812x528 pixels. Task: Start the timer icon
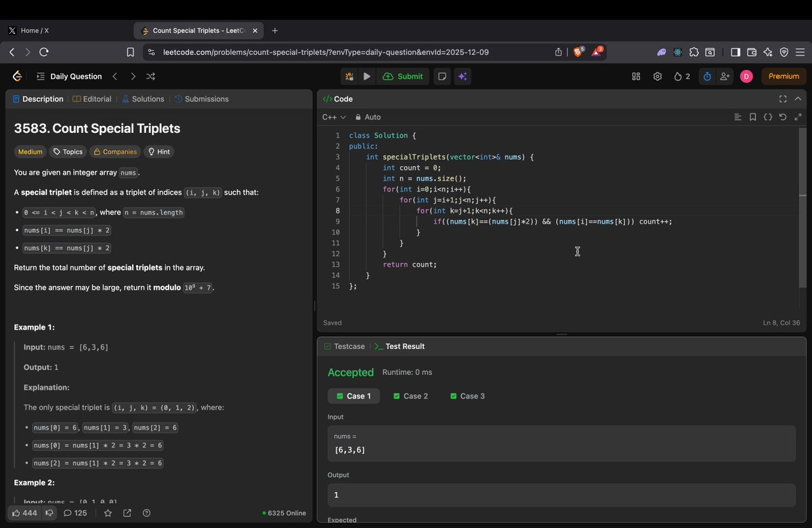[x=707, y=76]
